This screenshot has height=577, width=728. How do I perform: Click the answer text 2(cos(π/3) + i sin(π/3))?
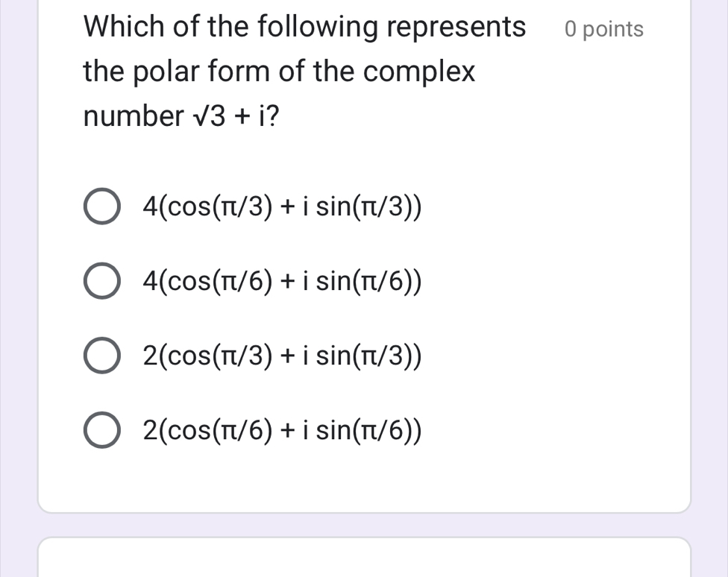(283, 356)
